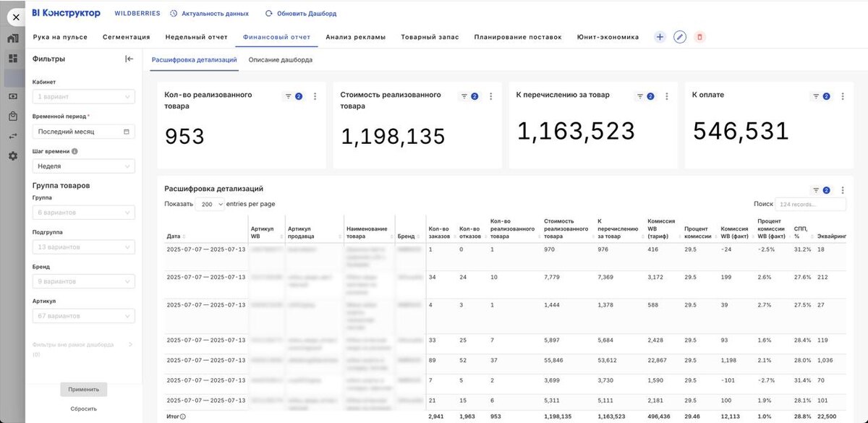868x423 pixels.
Task: Collapse the Фильтры panel with the arrow icon
Action: [129, 59]
